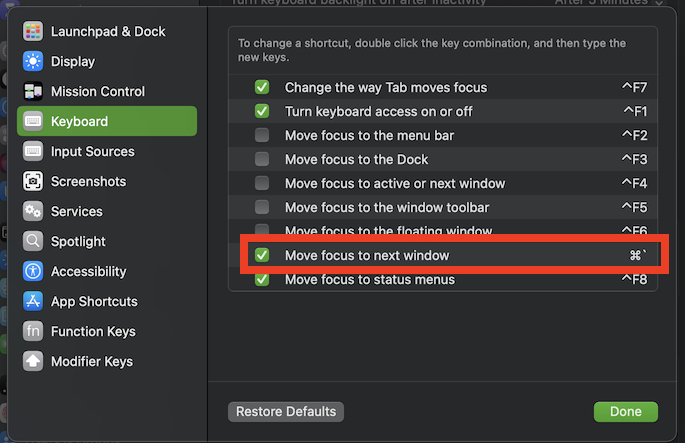The height and width of the screenshot is (443, 685).
Task: Select Modifier Keys in sidebar
Action: tap(91, 361)
